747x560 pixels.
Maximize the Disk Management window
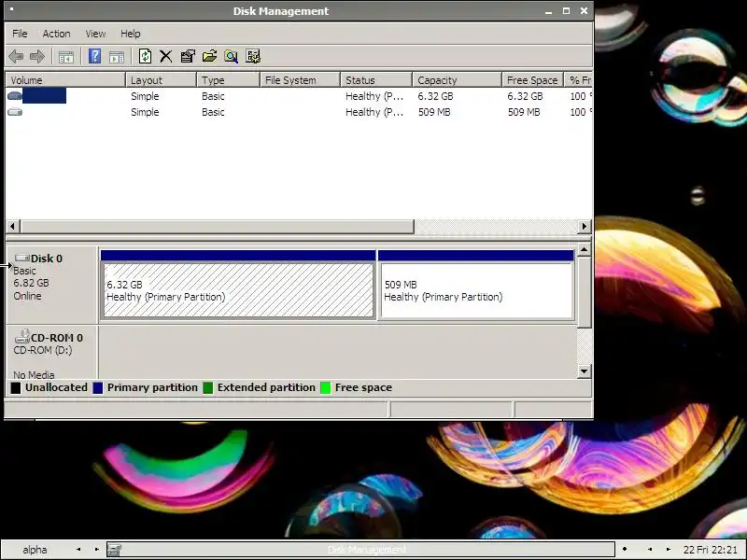[x=566, y=10]
